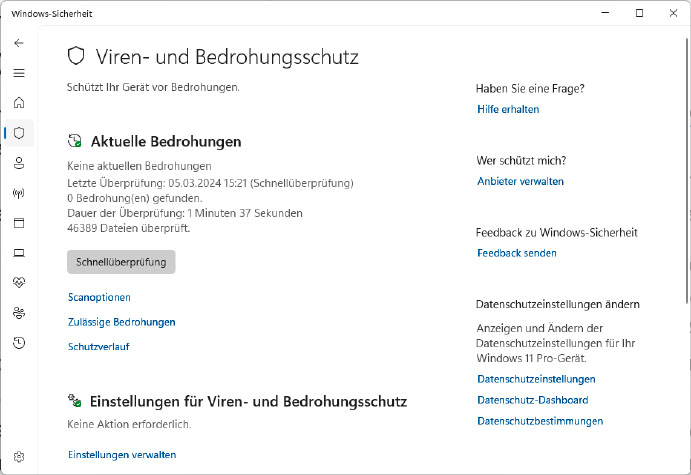The image size is (691, 475).
Task: Open the hamburger navigation menu
Action: coord(19,73)
